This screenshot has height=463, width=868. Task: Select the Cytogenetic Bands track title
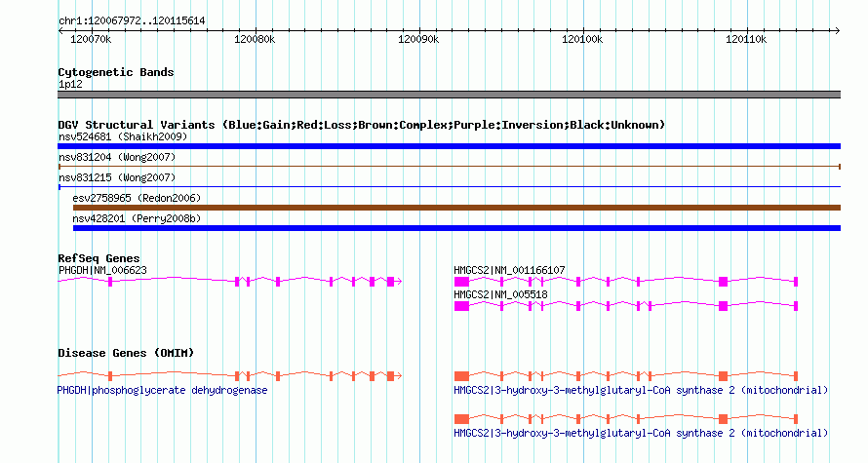click(116, 72)
